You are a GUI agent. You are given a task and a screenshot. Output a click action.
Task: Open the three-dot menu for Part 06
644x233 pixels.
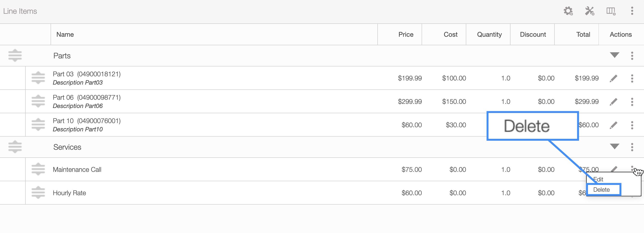pos(632,102)
